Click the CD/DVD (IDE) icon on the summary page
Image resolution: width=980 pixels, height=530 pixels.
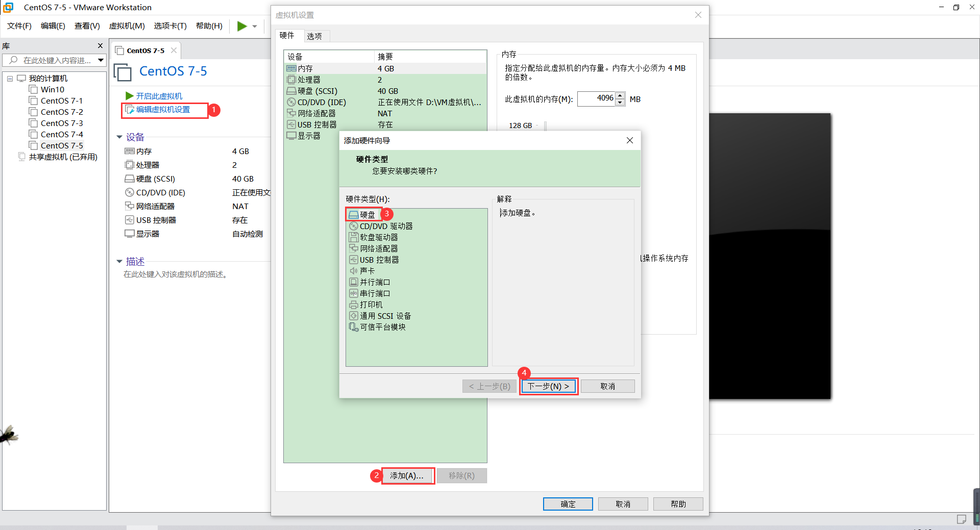coord(130,193)
